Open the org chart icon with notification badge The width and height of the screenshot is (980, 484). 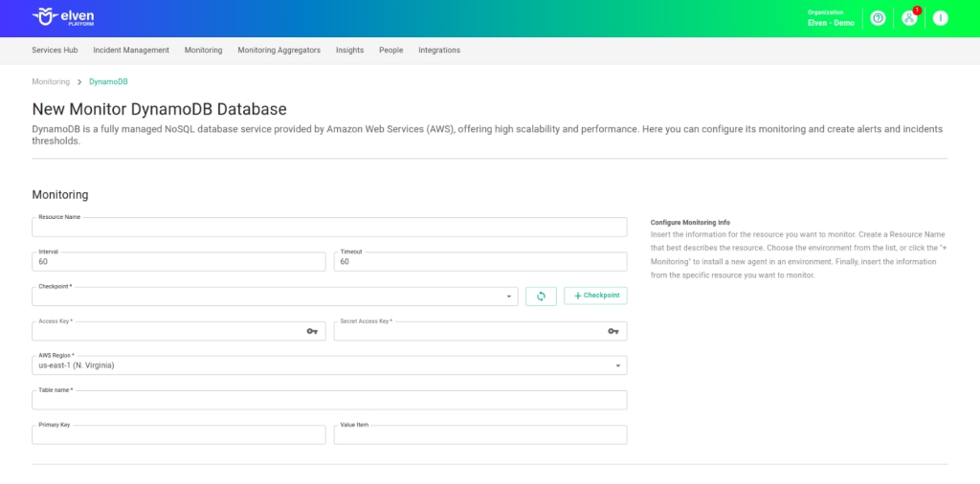[x=909, y=18]
